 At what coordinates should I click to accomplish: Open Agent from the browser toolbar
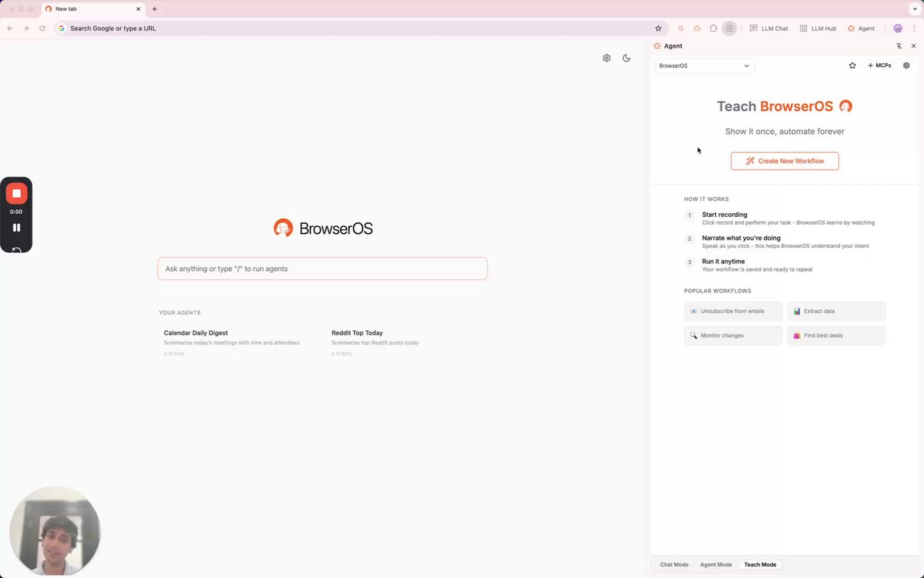pos(861,28)
